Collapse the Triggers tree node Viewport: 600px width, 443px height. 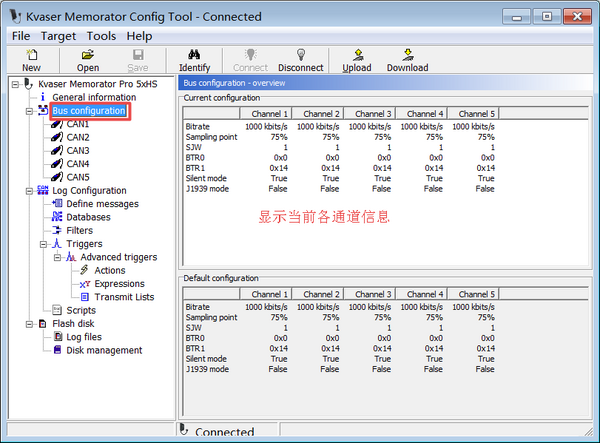click(x=43, y=244)
